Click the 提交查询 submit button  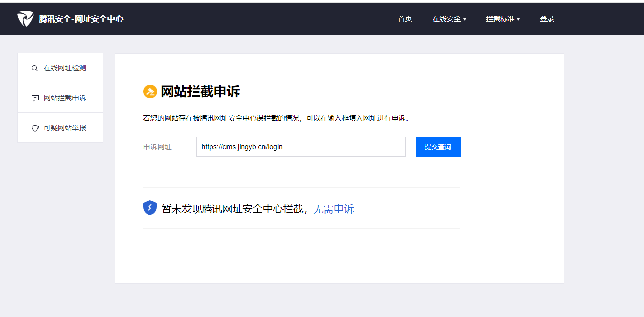pos(438,147)
